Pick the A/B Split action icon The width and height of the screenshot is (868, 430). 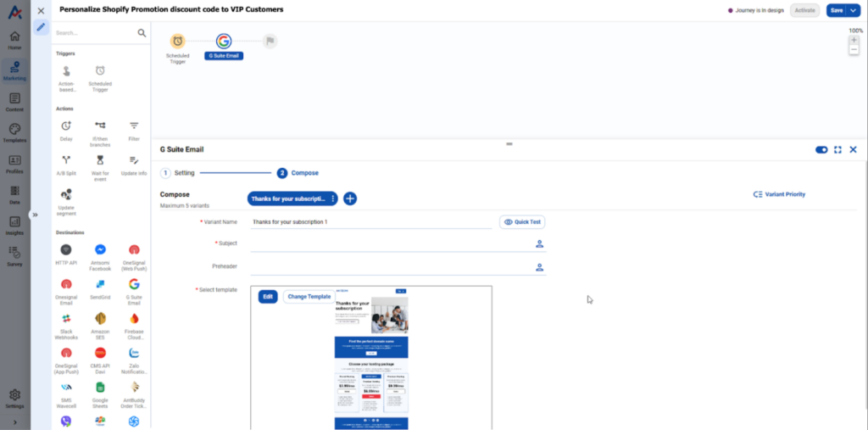[66, 160]
